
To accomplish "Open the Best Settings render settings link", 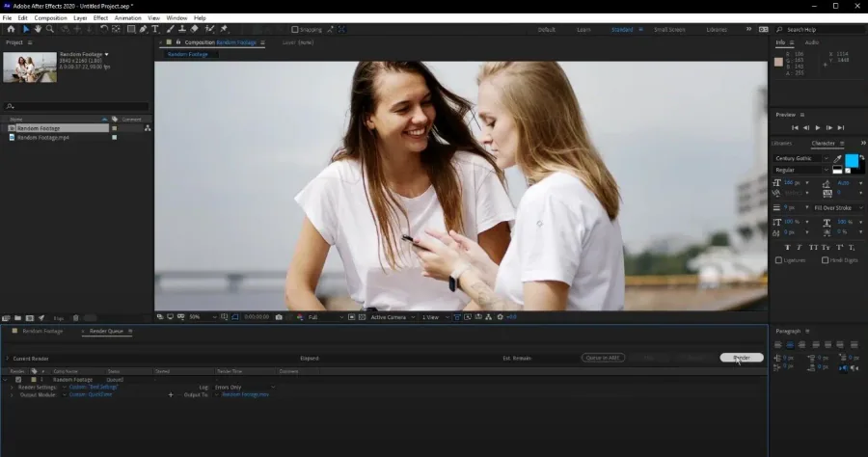I will (94, 388).
